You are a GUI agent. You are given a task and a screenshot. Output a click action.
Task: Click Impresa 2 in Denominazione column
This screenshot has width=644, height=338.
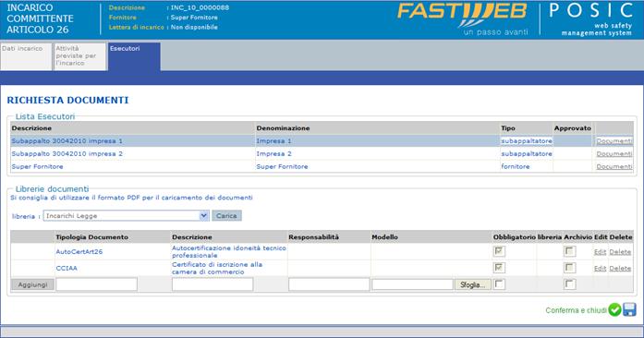tap(273, 153)
